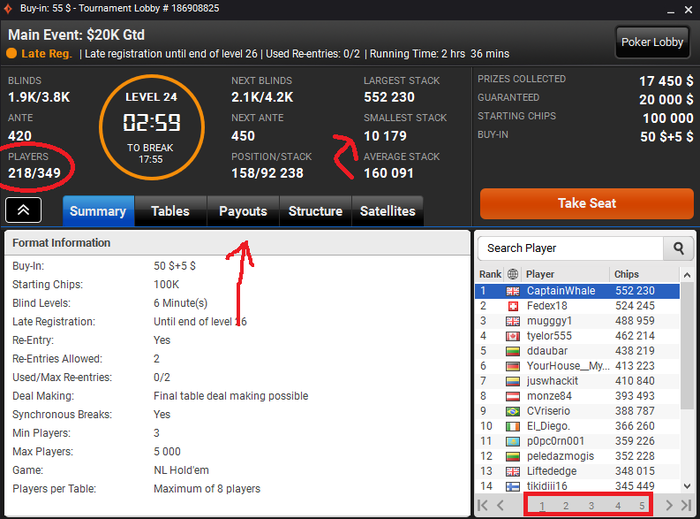The width and height of the screenshot is (700, 519).
Task: Select the player row tyelor555
Action: (x=578, y=336)
